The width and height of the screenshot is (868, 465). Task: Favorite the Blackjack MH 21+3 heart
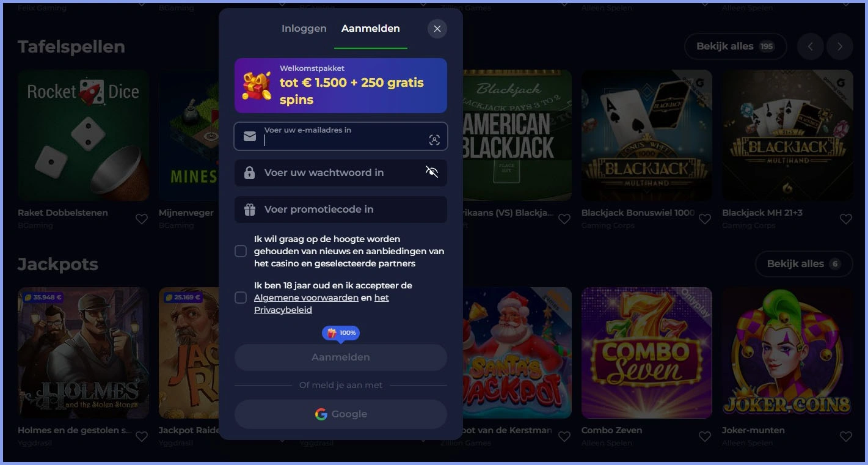coord(846,219)
